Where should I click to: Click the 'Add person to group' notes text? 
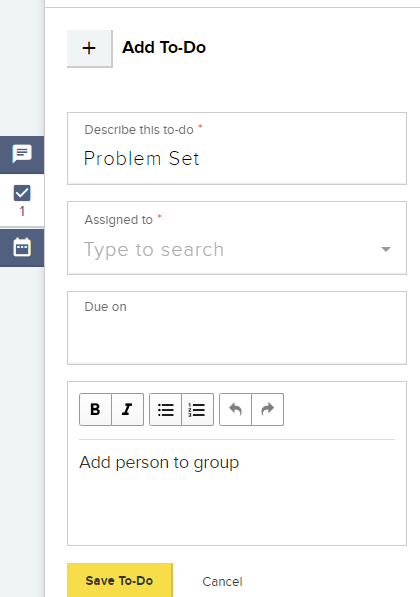[x=159, y=463]
